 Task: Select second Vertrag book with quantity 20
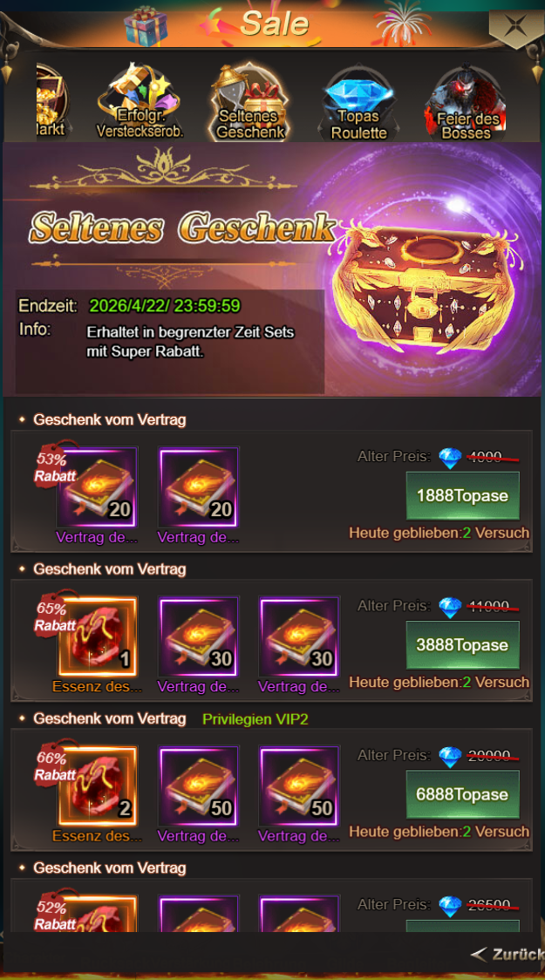click(199, 487)
